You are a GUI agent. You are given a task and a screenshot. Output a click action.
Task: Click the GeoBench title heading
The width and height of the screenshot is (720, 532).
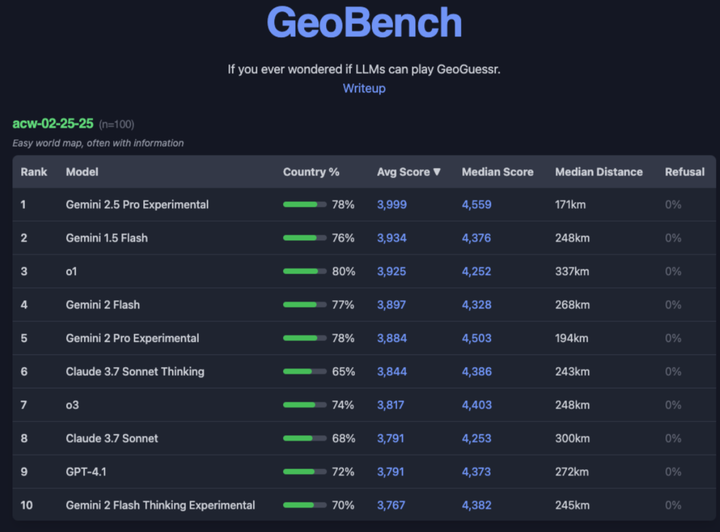point(364,22)
